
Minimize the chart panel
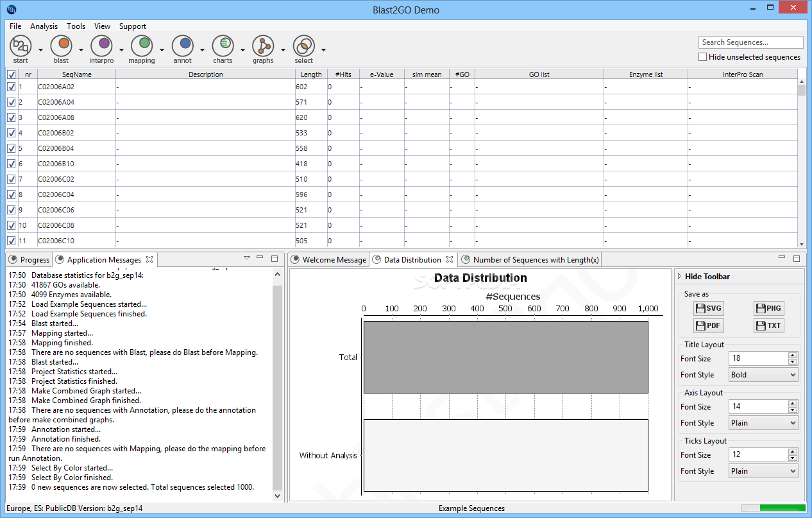coord(782,257)
